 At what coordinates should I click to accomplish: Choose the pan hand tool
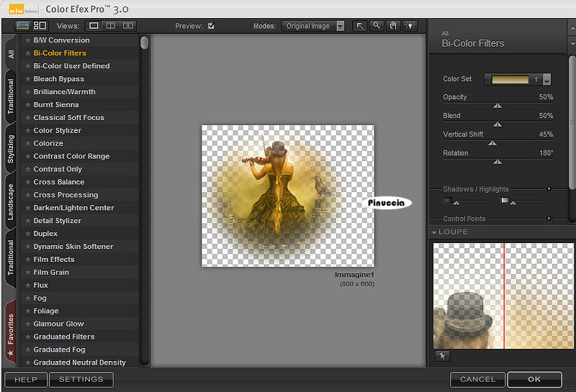(x=393, y=26)
